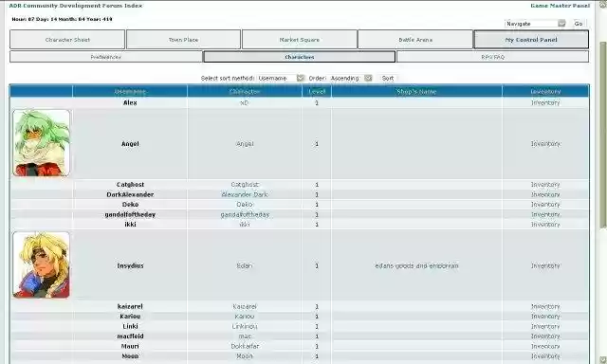Click the Go button
The image size is (607, 364).
click(579, 24)
